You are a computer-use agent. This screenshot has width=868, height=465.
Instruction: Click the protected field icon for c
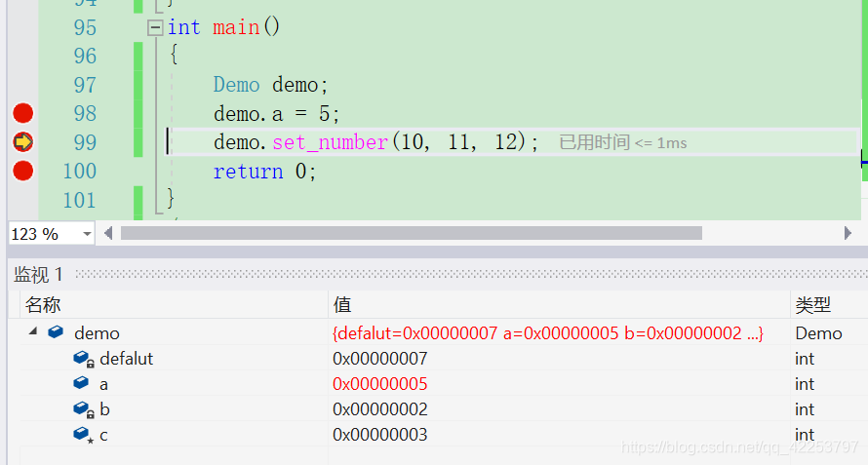(84, 435)
